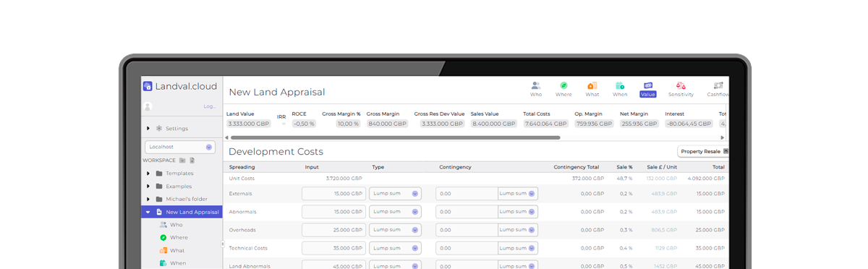Open Abnormals type Lump sum dropdown
Viewport: 868px width, 269px height.
coord(395,212)
